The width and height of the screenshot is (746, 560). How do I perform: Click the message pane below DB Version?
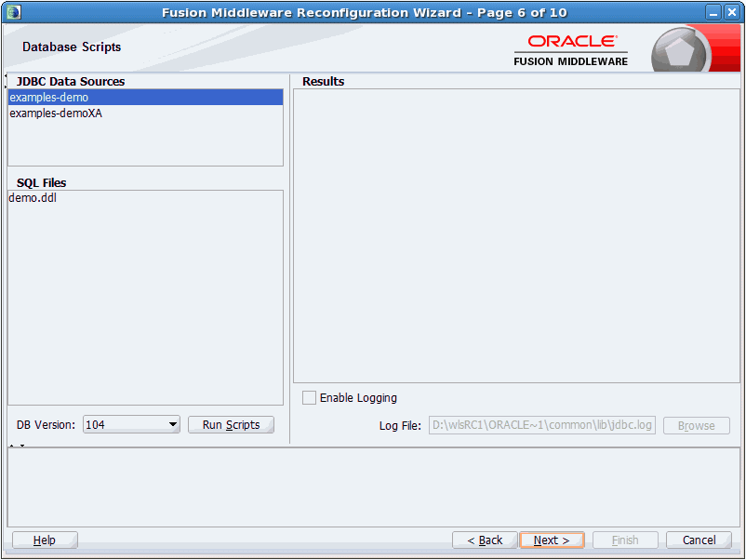pos(374,487)
